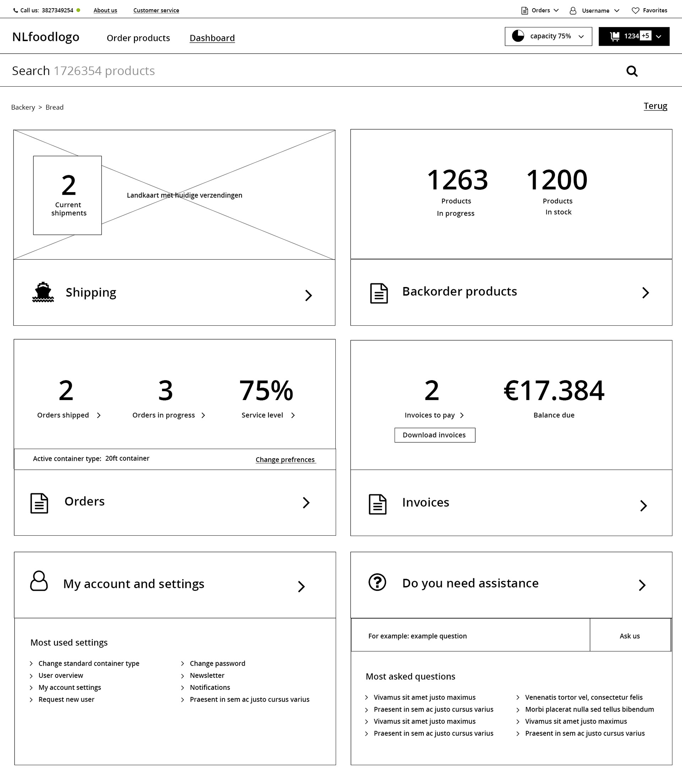Screen dimensions: 682x784
Task: Click the My account person icon
Action: 39,581
